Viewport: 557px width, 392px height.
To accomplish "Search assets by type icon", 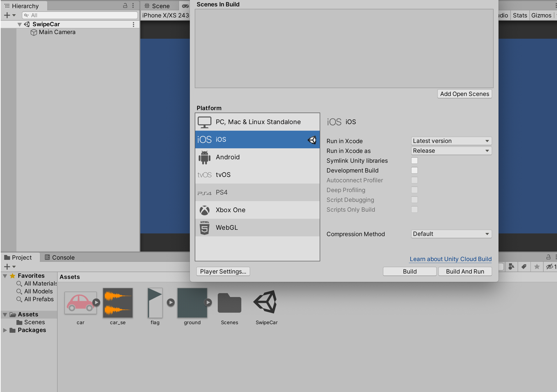I will (x=511, y=267).
